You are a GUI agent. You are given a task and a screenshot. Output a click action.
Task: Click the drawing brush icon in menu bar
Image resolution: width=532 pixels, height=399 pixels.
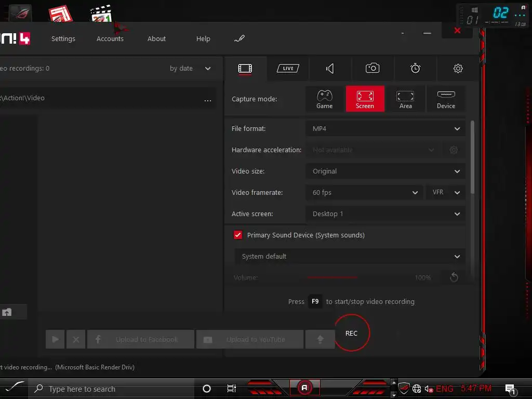click(239, 38)
